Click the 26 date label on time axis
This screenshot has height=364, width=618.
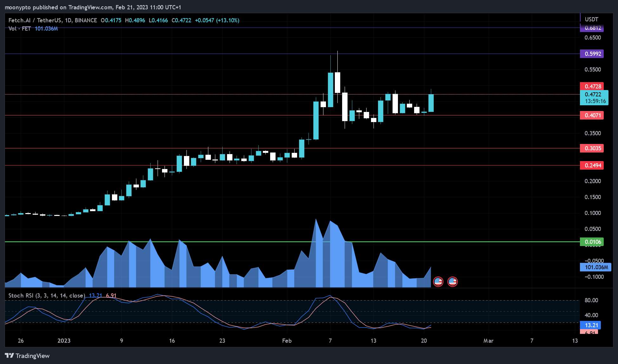[x=21, y=341]
